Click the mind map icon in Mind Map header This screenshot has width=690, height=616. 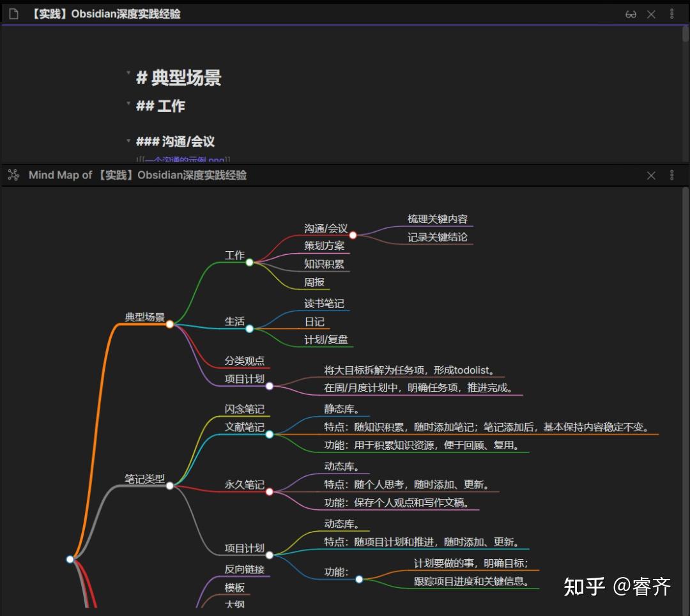(13, 174)
